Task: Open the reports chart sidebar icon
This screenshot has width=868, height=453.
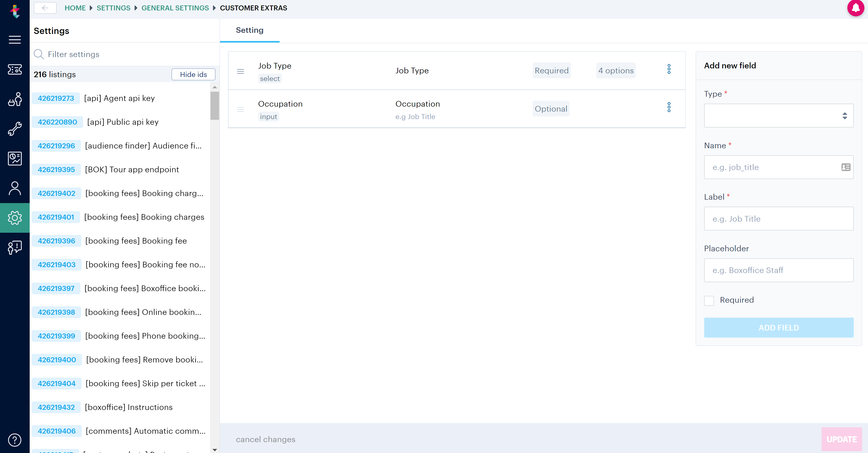Action: click(15, 158)
